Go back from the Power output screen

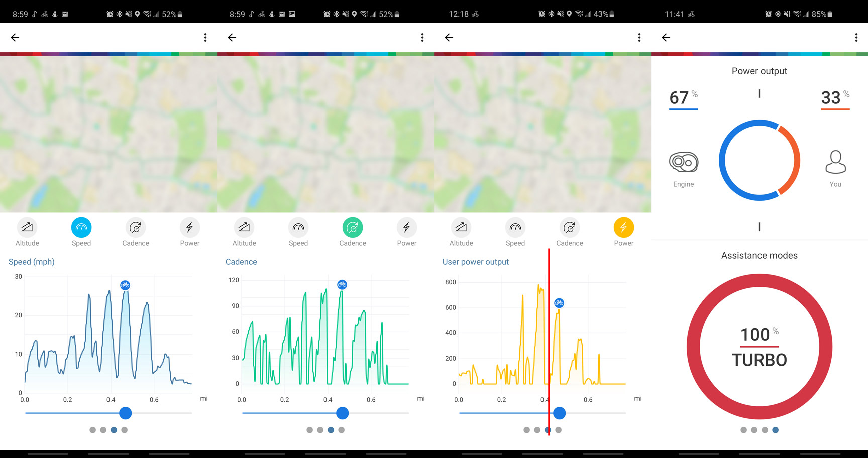(666, 37)
